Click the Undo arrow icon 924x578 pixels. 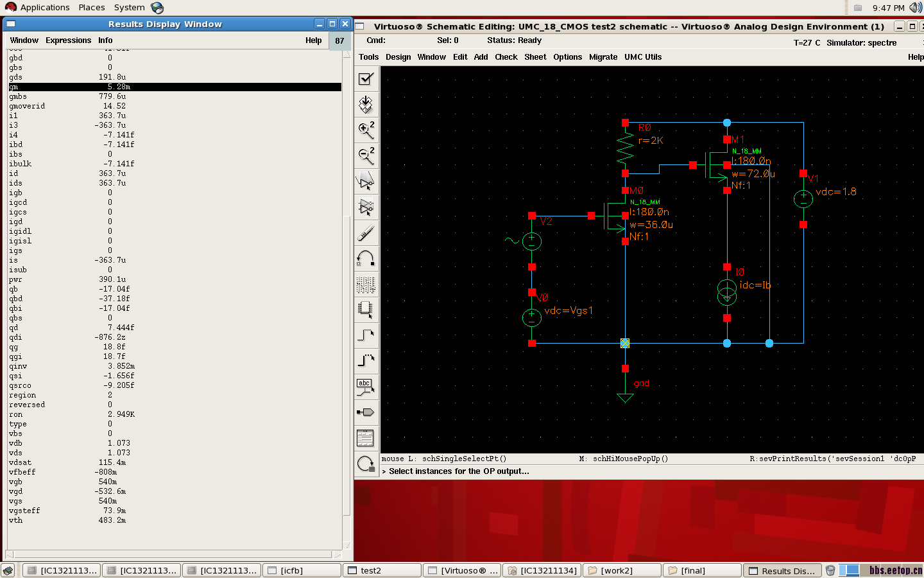tap(366, 259)
